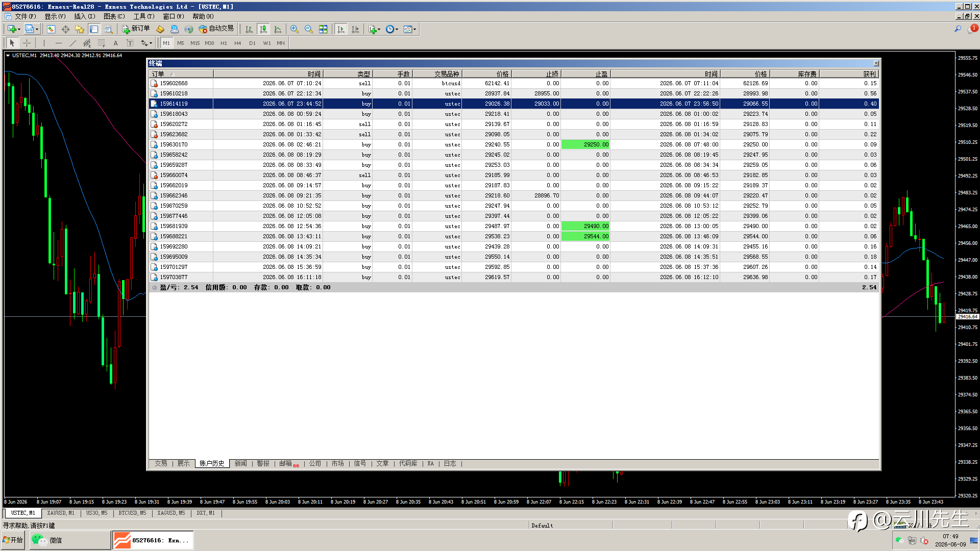Switch to the XAUUSD,M1 chart tab
This screenshot has width=980, height=551.
tap(61, 513)
